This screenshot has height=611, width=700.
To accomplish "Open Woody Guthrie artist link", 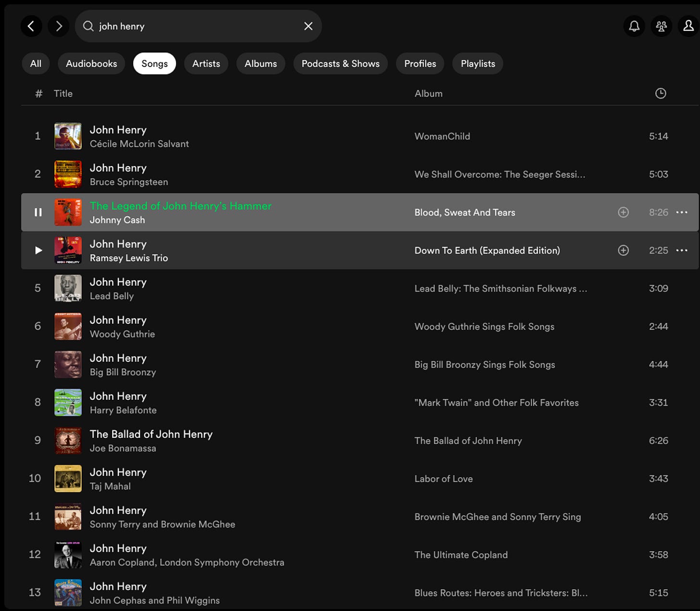I will [x=122, y=334].
